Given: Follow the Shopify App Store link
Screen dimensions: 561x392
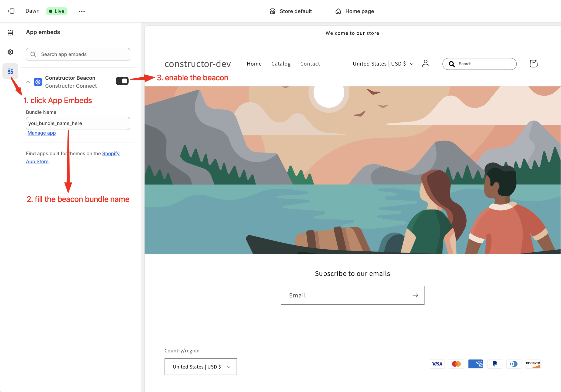Looking at the screenshot, I should [111, 153].
